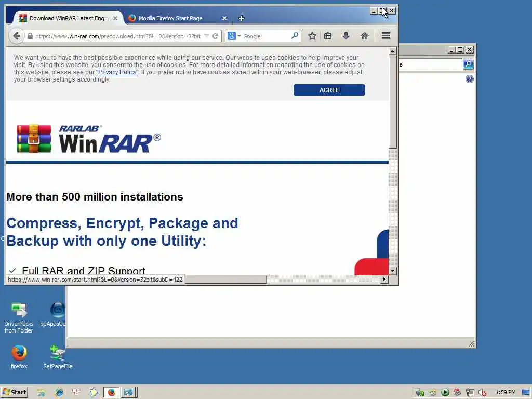
Task: Bookmark this page with the star icon
Action: click(x=312, y=36)
